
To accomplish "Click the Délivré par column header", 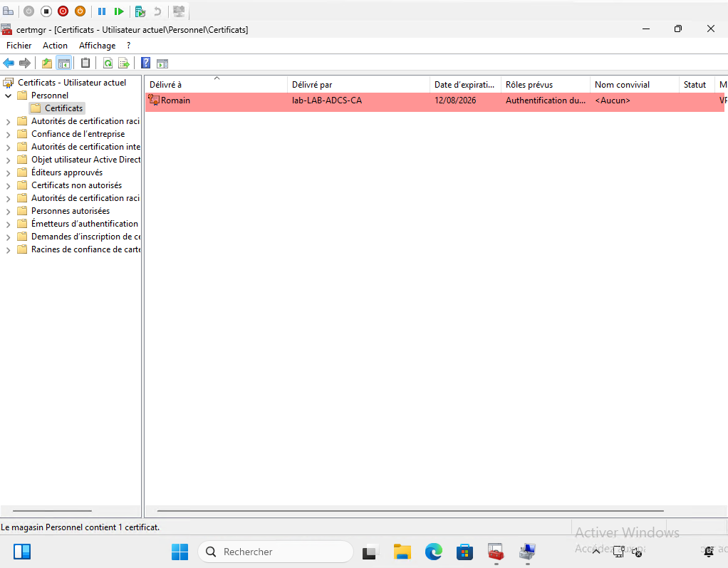I will [x=358, y=85].
